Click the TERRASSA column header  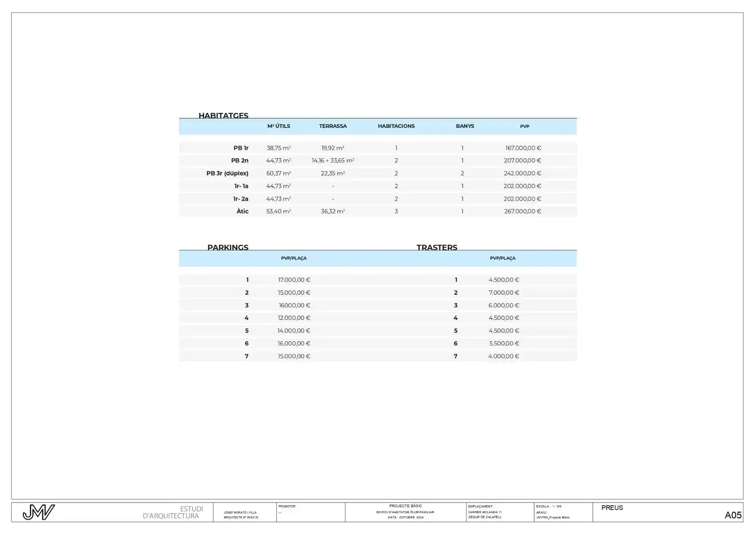tap(333, 126)
